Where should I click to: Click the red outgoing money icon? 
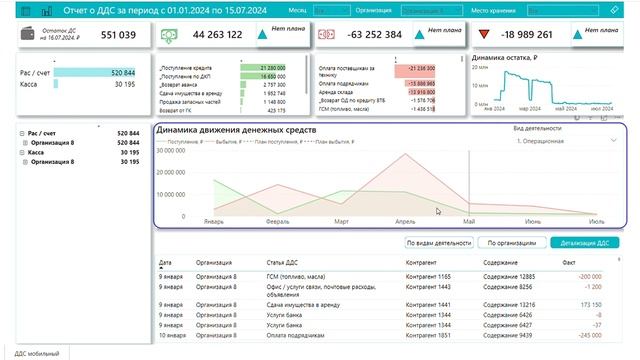coord(326,35)
